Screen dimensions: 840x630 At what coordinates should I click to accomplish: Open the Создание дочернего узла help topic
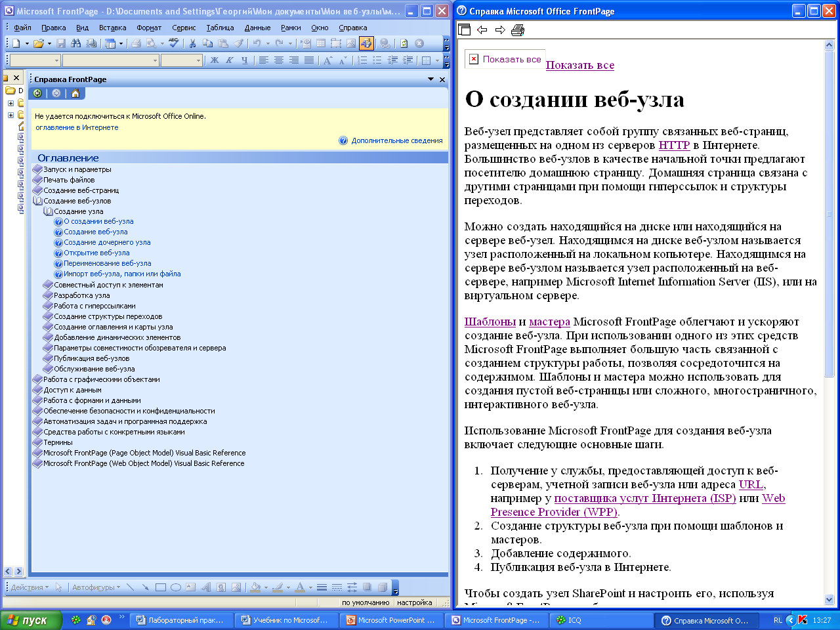point(107,242)
